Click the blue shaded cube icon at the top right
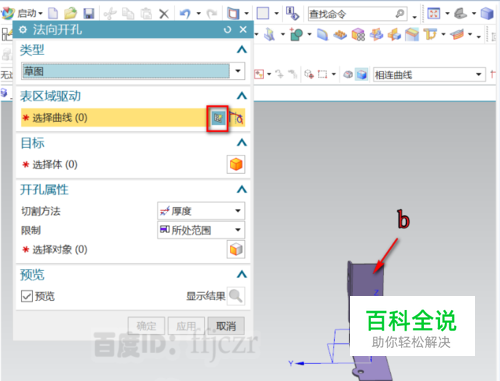Image resolution: width=500 pixels, height=381 pixels. click(x=487, y=14)
